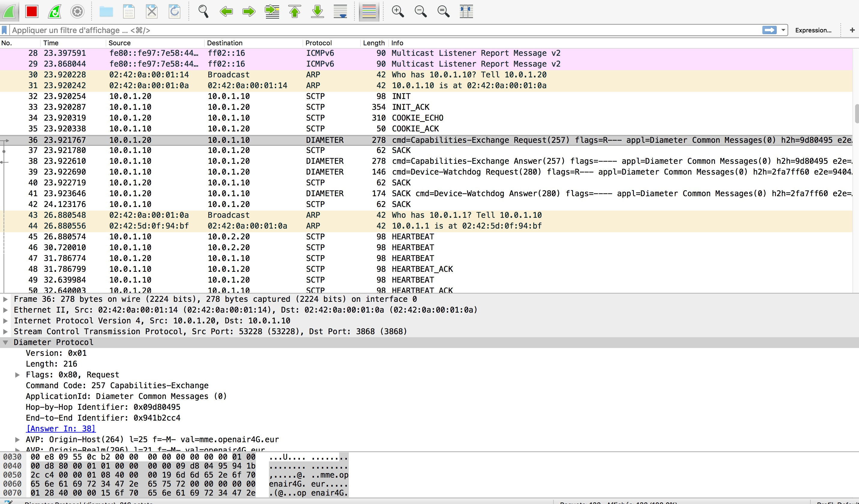This screenshot has height=504, width=859.
Task: Collapse the Diameter Protocol tree
Action: (x=5, y=343)
